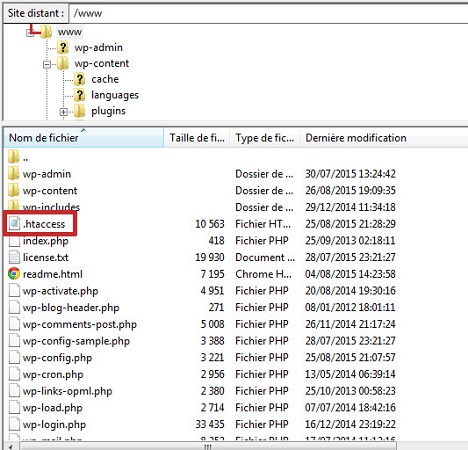Select wp-content folder name in file list

(x=50, y=191)
